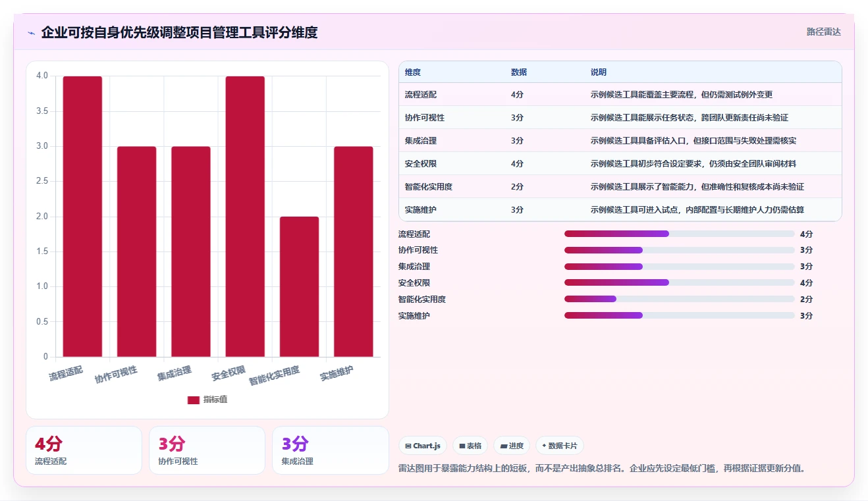Click the 流程适配 label in the progress list

pyautogui.click(x=414, y=234)
